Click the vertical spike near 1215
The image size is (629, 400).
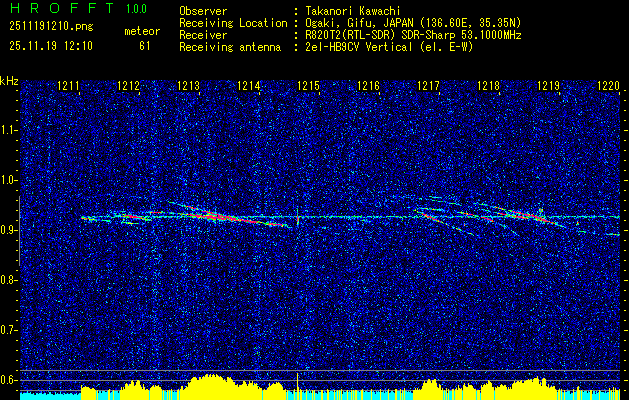click(x=297, y=217)
